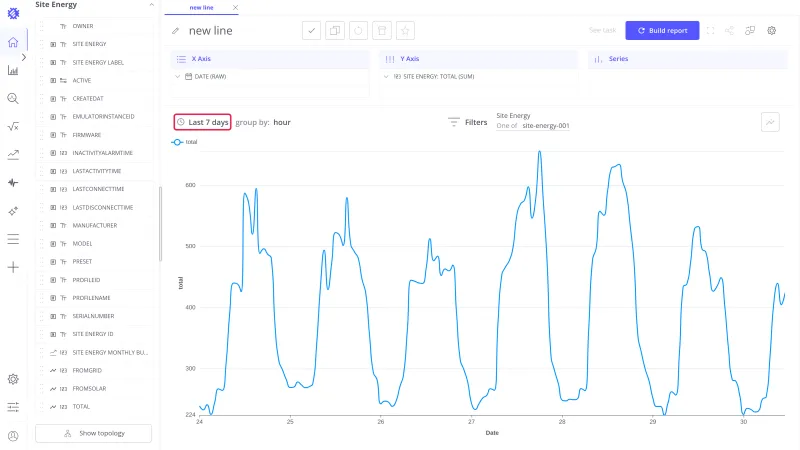The height and width of the screenshot is (450, 800).
Task: Open the square-root formula icon
Action: tap(13, 127)
